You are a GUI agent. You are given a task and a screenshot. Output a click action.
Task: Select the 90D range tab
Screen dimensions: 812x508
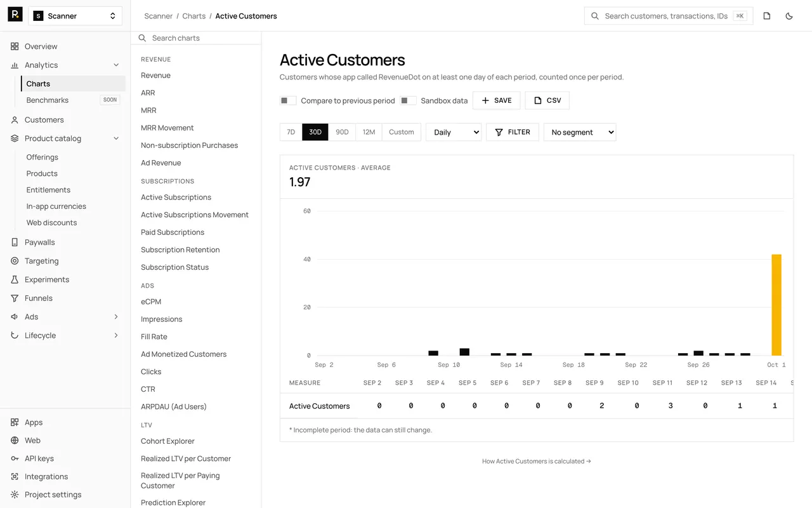(x=342, y=132)
